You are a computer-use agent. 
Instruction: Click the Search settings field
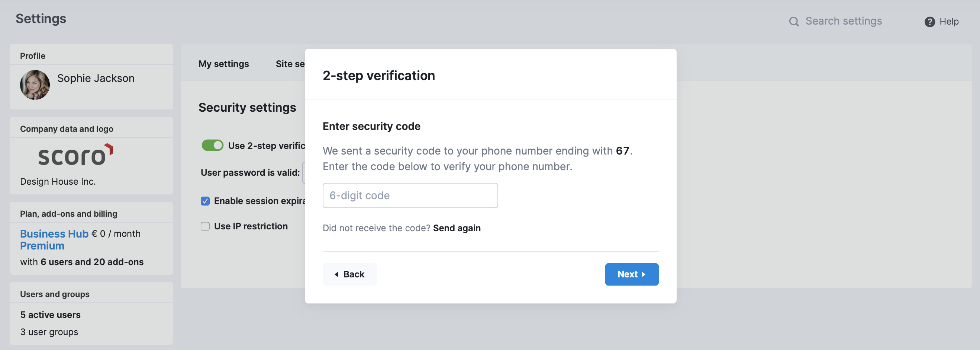coord(844,21)
